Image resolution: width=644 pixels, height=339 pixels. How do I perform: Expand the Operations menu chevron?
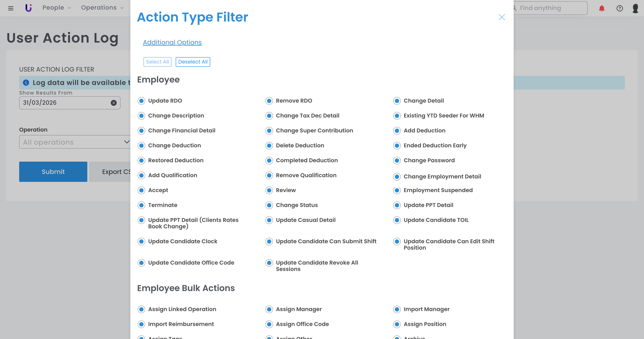[x=122, y=8]
